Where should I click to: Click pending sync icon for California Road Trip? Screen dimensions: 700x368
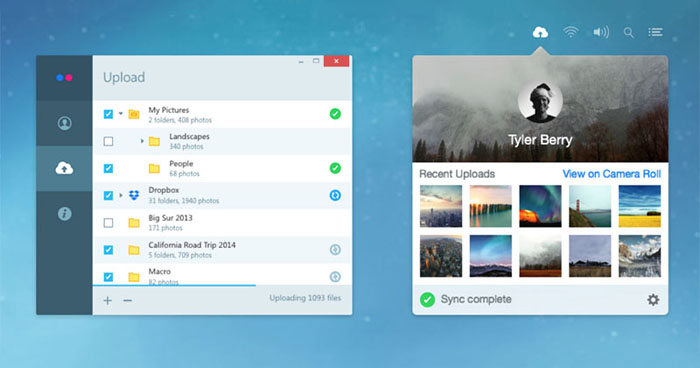tap(335, 250)
